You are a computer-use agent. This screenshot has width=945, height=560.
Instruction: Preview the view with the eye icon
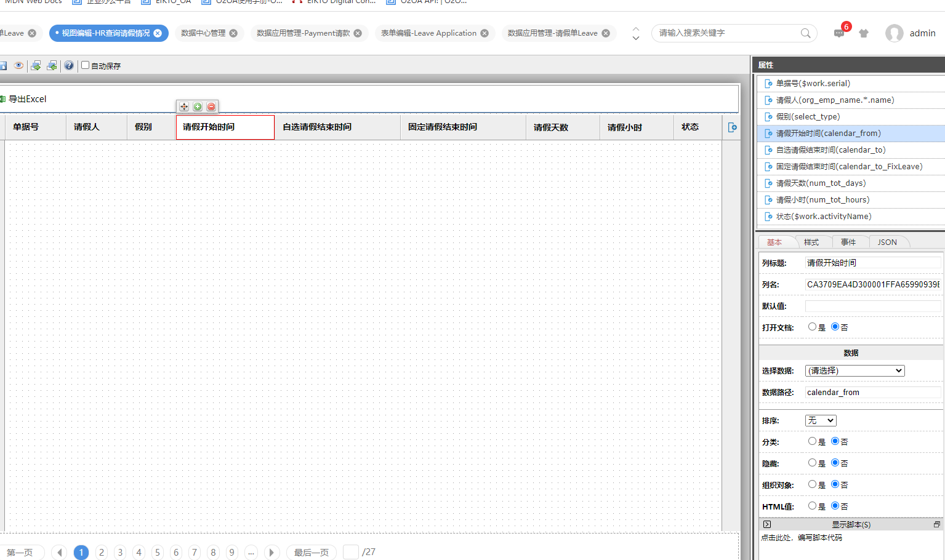pos(19,65)
